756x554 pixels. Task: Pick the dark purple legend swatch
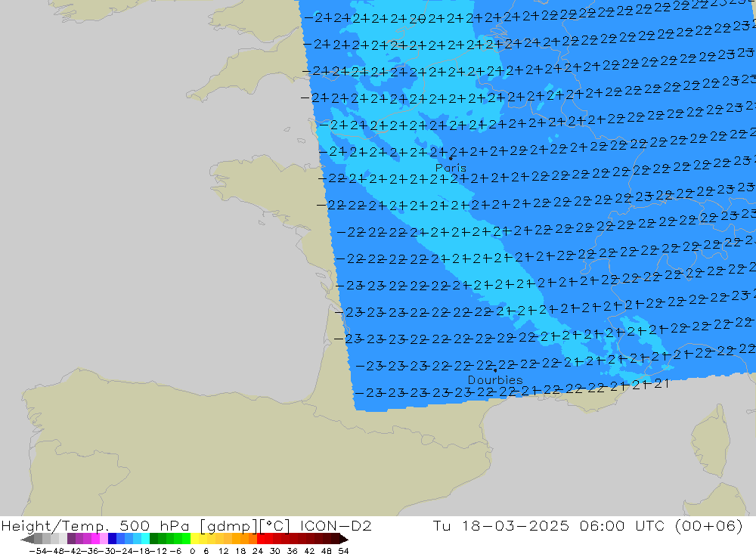[71, 539]
